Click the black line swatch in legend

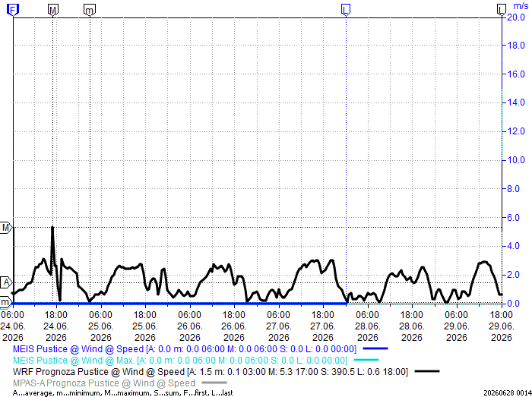[x=427, y=371]
